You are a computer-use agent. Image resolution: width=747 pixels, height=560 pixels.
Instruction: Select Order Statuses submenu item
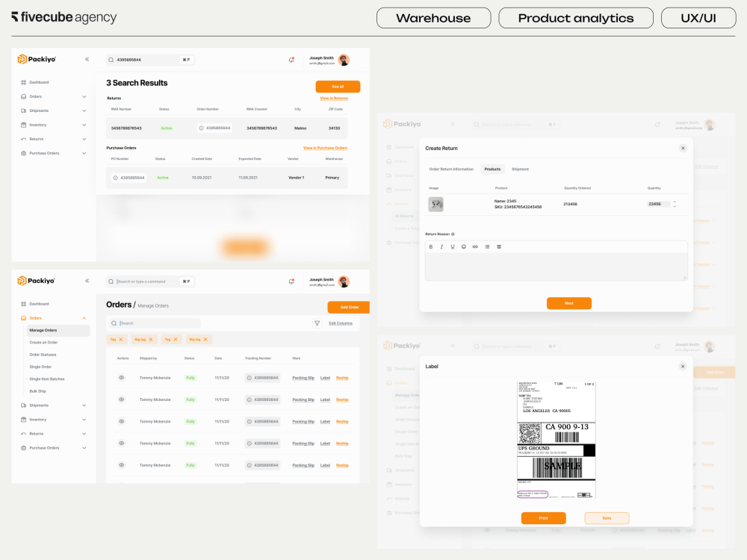click(x=43, y=355)
